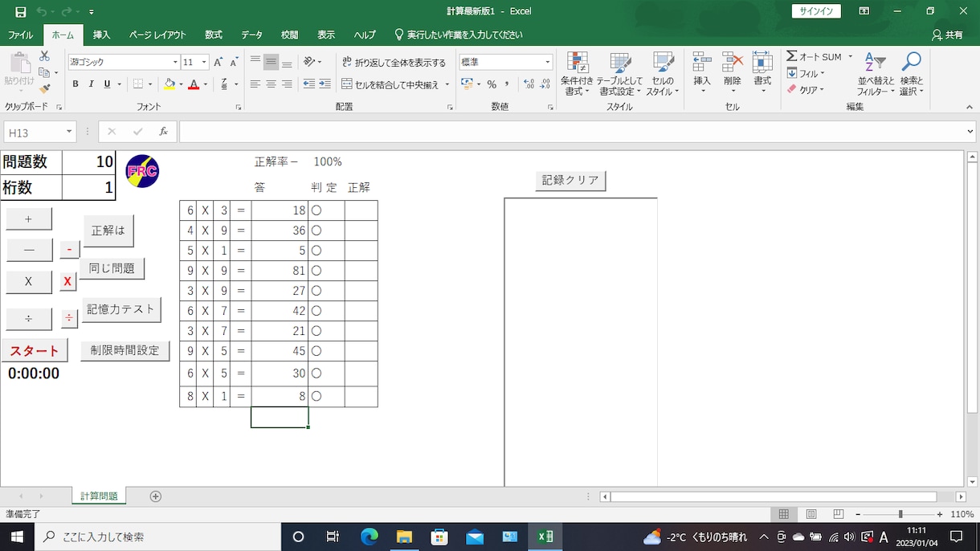This screenshot has width=980, height=551.
Task: Cut selection with the scissors icon
Action: click(44, 56)
